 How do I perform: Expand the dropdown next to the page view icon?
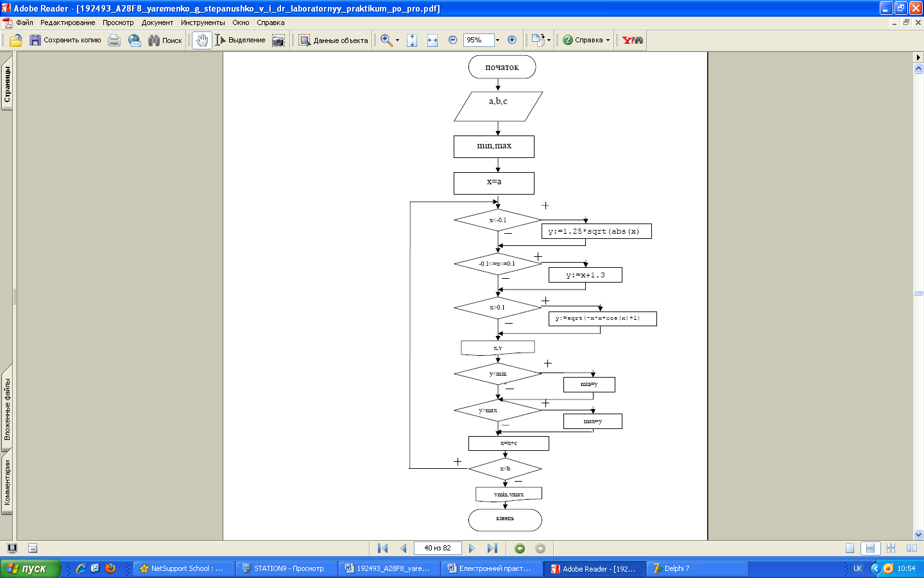click(x=549, y=40)
